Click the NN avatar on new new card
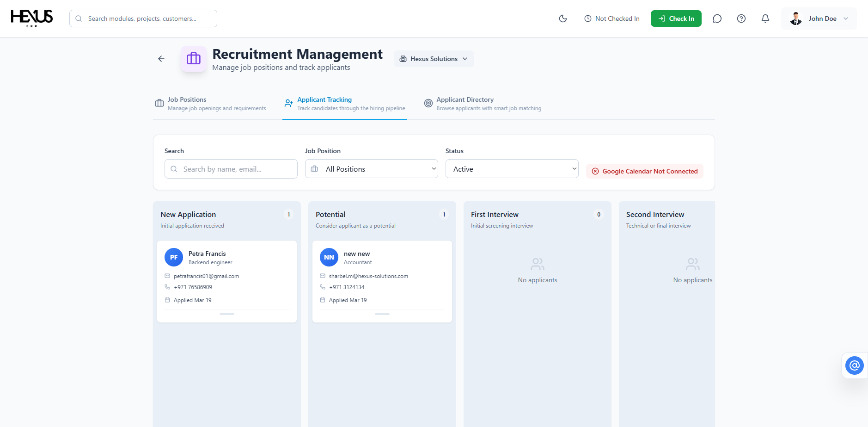This screenshot has width=868, height=427. 329,257
